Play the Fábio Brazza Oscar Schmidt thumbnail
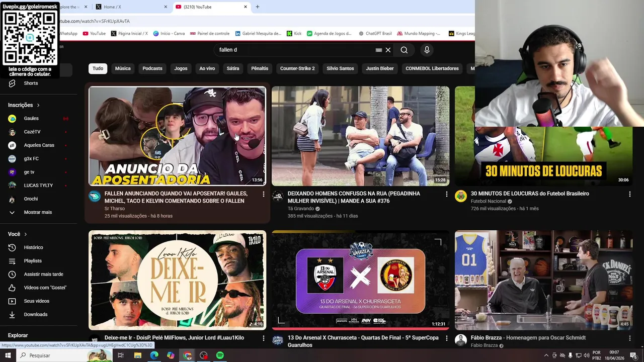Screen dimensions: 644x362 point(543,280)
